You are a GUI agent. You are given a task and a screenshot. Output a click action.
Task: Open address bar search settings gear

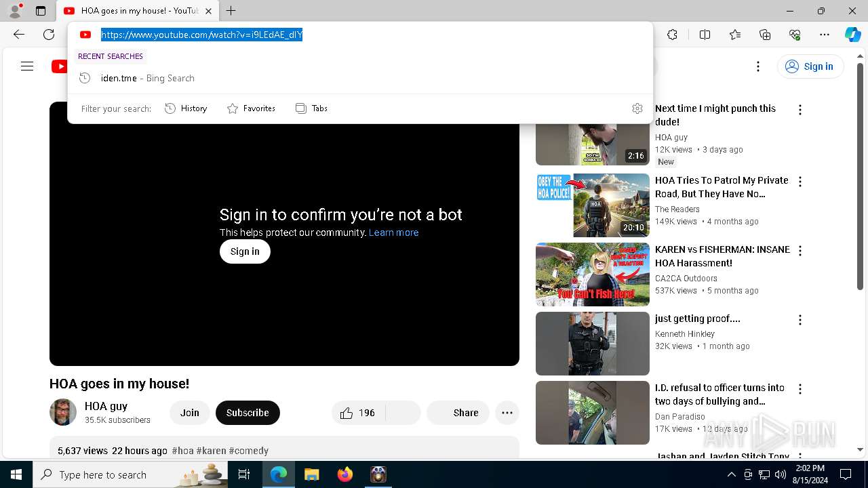637,108
